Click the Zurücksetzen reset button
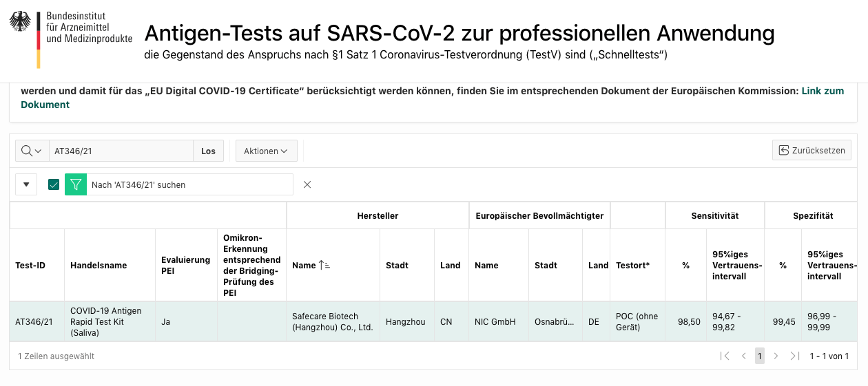Screen dimensions: 868x386 pos(812,150)
